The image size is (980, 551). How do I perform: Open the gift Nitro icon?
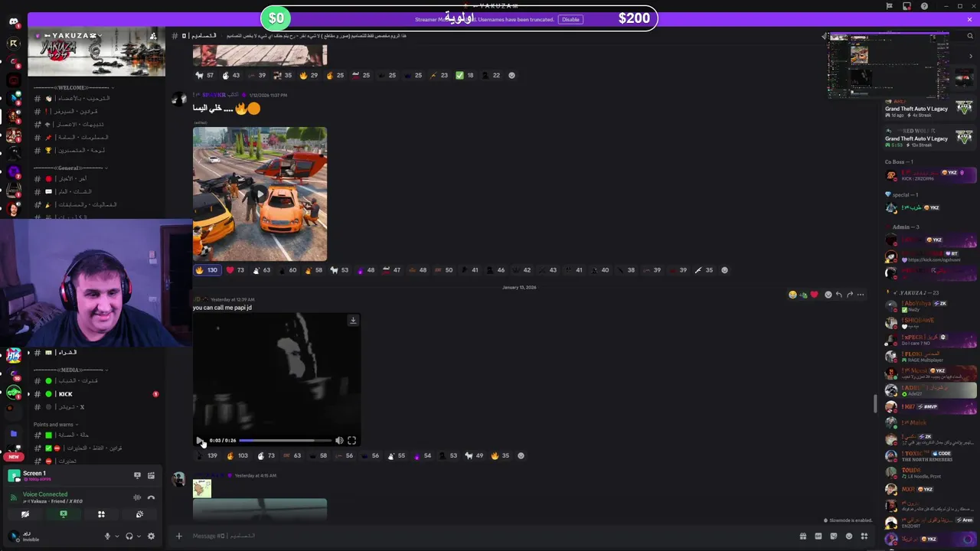tap(803, 536)
